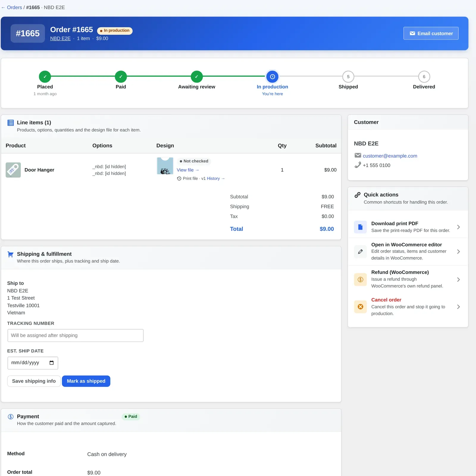Screen dimensions: 476x476
Task: Click the Line items list icon
Action: click(x=11, y=123)
